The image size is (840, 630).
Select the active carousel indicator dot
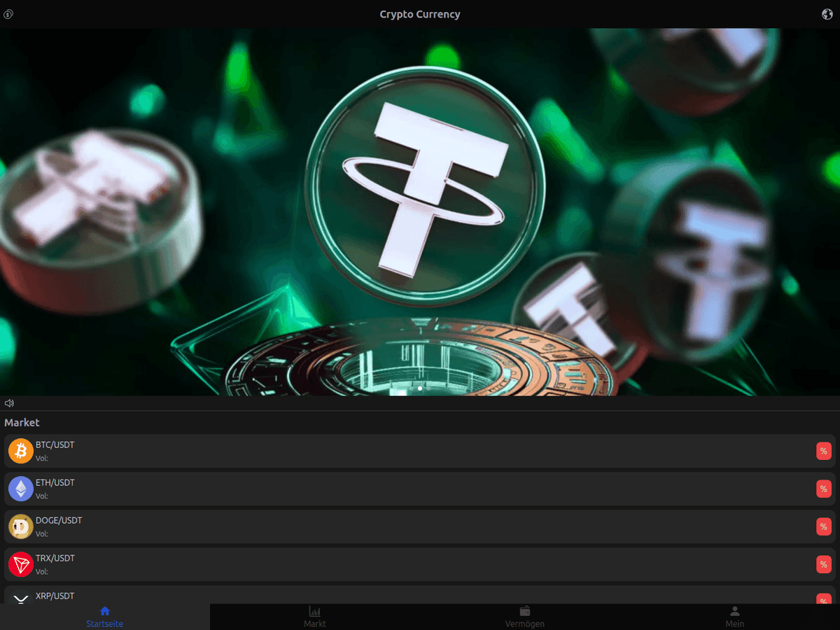pyautogui.click(x=420, y=388)
